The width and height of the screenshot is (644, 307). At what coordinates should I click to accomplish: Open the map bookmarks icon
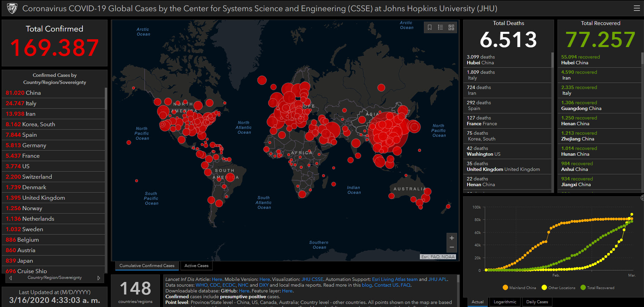(430, 27)
